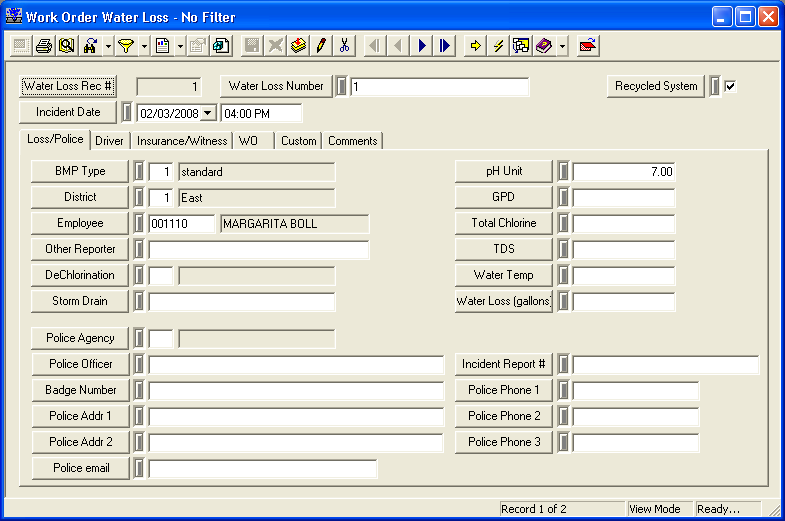Click the Employee button
The image size is (785, 521).
click(80, 223)
